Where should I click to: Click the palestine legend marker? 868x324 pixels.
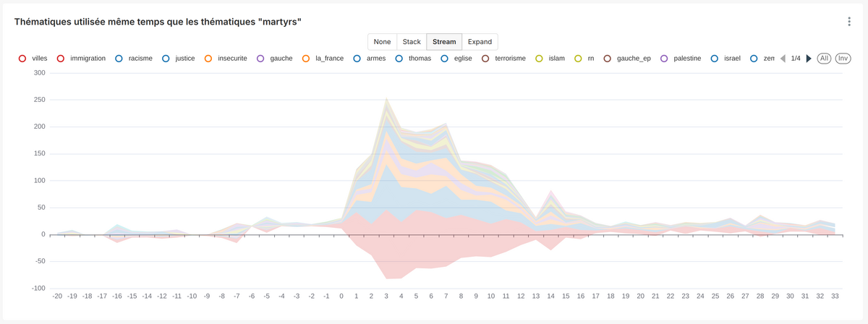point(664,59)
